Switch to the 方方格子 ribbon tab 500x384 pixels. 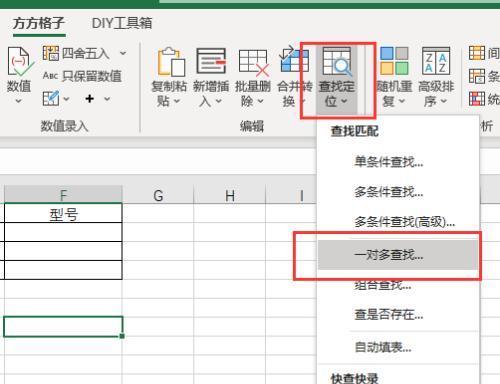(39, 23)
